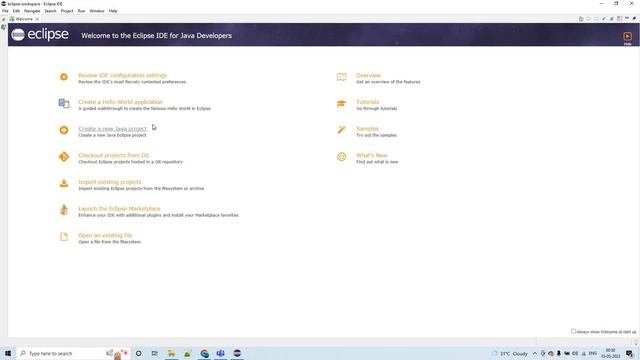Open Task View on taskbar
This screenshot has height=360, width=640.
(x=154, y=353)
